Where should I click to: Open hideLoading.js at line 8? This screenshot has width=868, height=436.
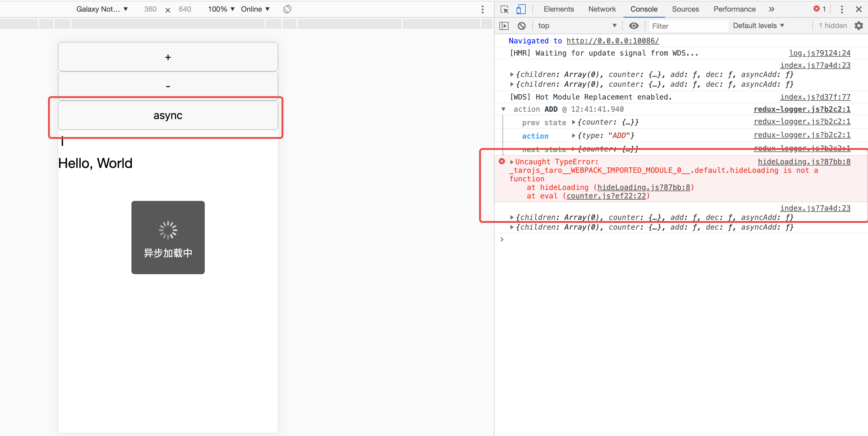coord(804,162)
